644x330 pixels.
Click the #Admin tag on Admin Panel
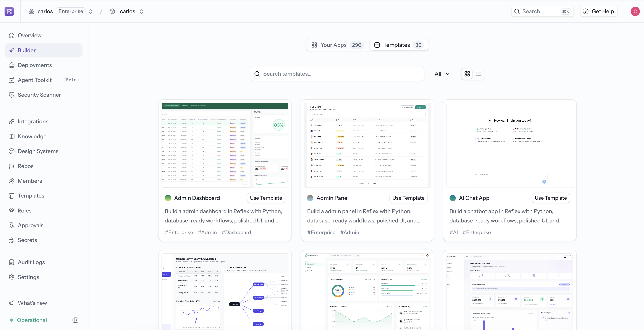coord(350,233)
